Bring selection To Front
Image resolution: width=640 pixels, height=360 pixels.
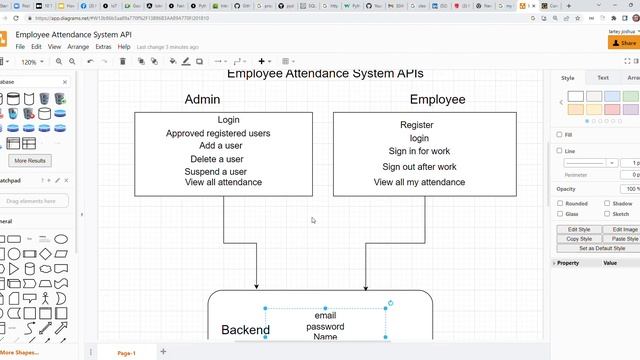(x=141, y=62)
